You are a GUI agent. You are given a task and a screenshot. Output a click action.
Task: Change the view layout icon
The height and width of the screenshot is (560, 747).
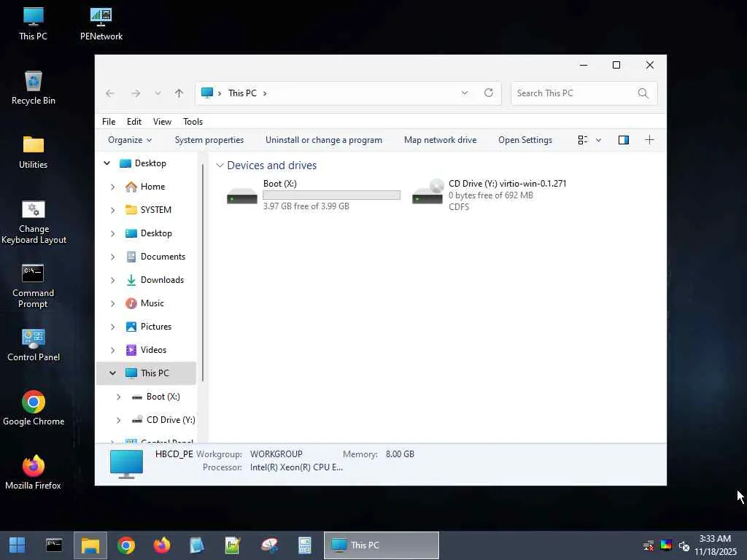tap(583, 140)
